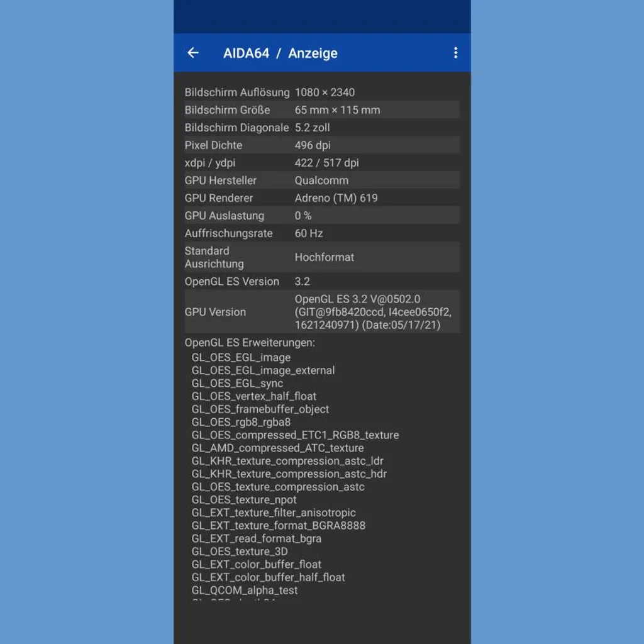The image size is (644, 644).
Task: Click GL_EXT_texture_format_BGRA8888 entry
Action: (279, 526)
